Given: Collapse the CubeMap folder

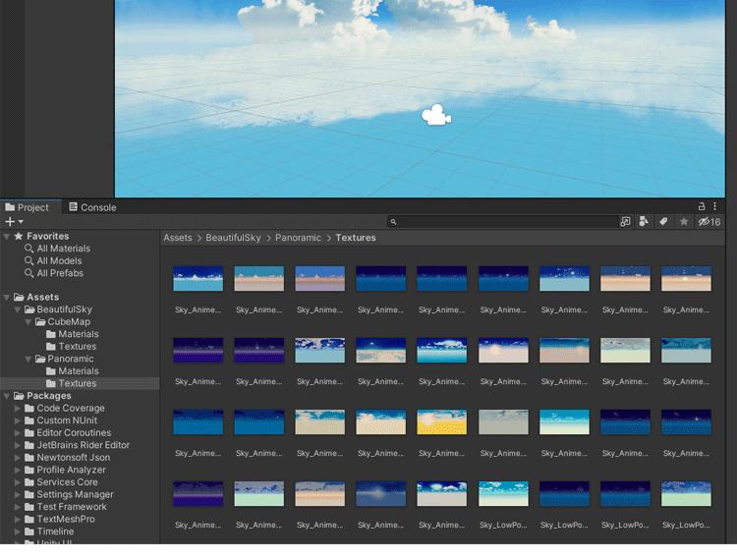Looking at the screenshot, I should point(28,322).
